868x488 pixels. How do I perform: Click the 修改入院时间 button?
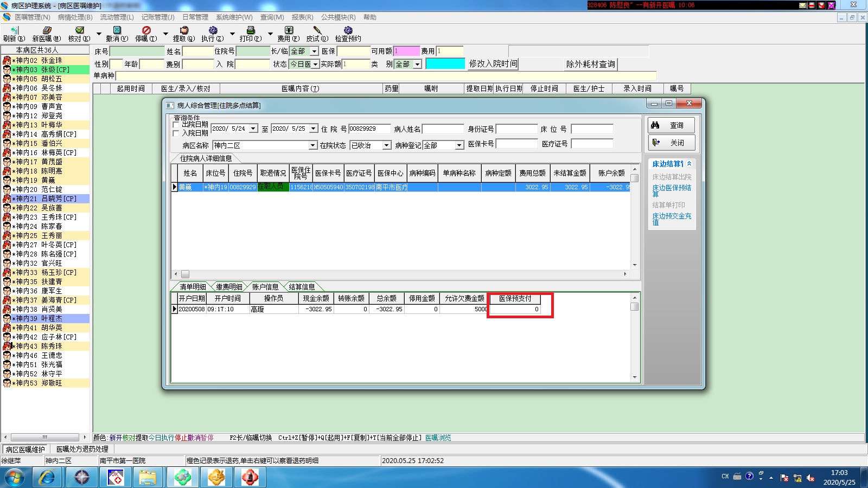click(493, 64)
